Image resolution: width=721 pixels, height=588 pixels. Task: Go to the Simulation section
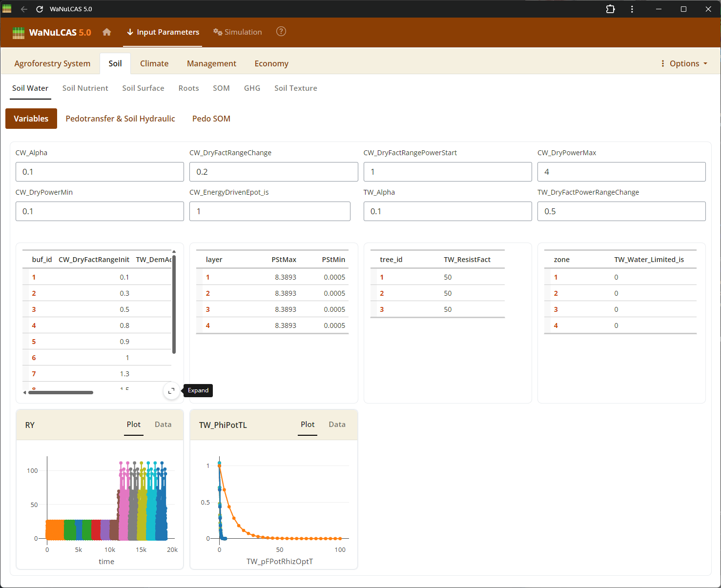[x=238, y=32]
